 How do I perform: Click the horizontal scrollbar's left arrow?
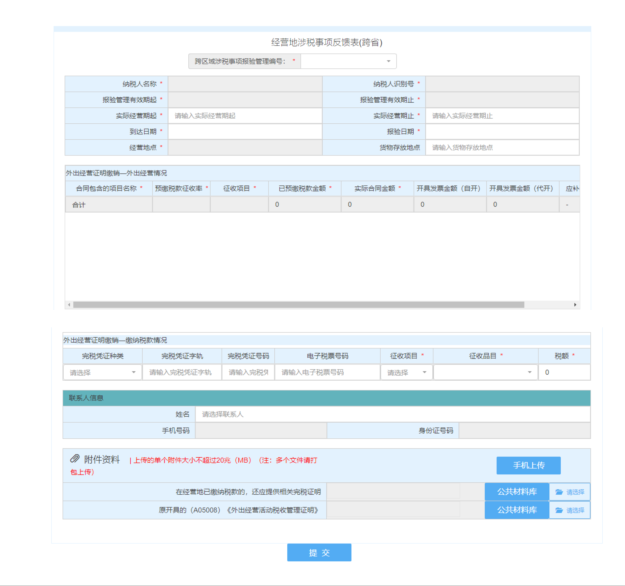(68, 304)
